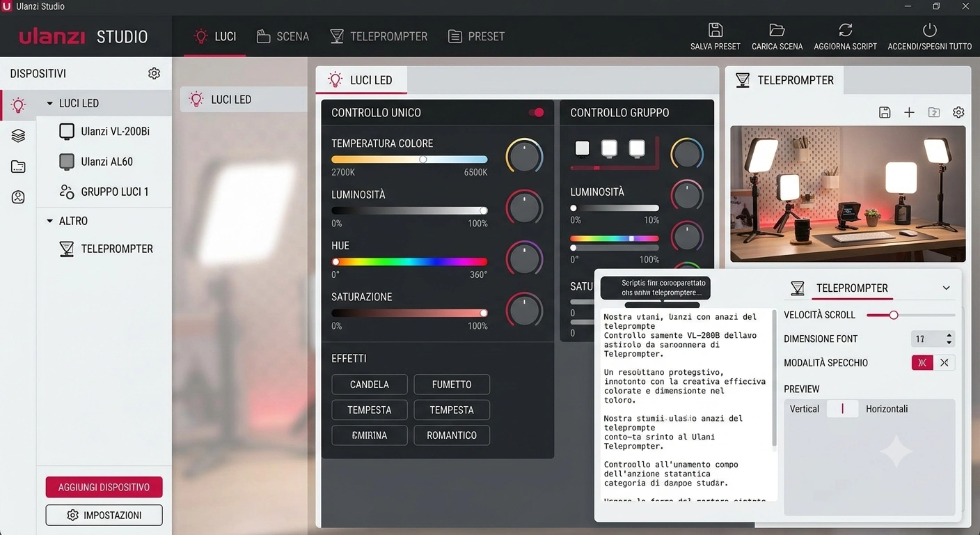Select GRUPPO LUCI 1 item

click(104, 192)
